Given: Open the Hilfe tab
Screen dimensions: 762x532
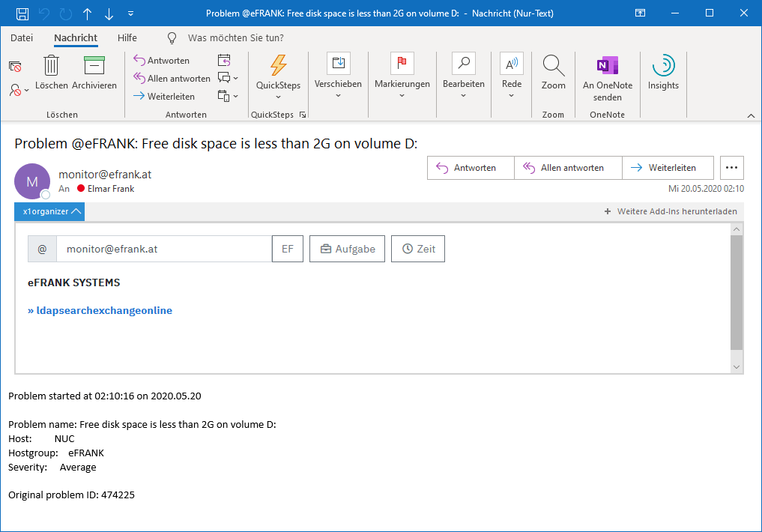Looking at the screenshot, I should 127,38.
